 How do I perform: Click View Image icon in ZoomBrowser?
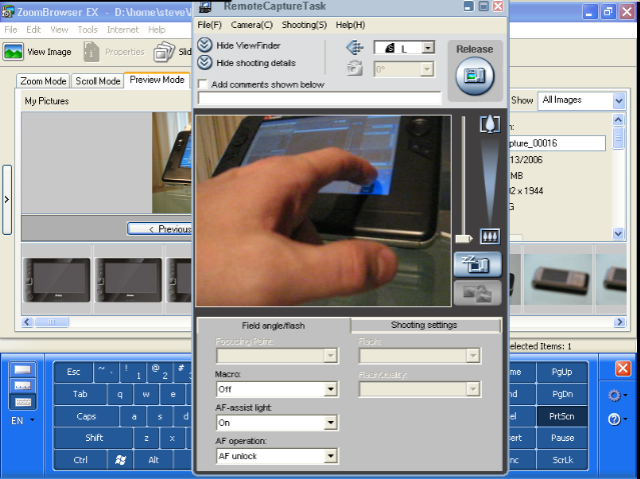(x=13, y=52)
